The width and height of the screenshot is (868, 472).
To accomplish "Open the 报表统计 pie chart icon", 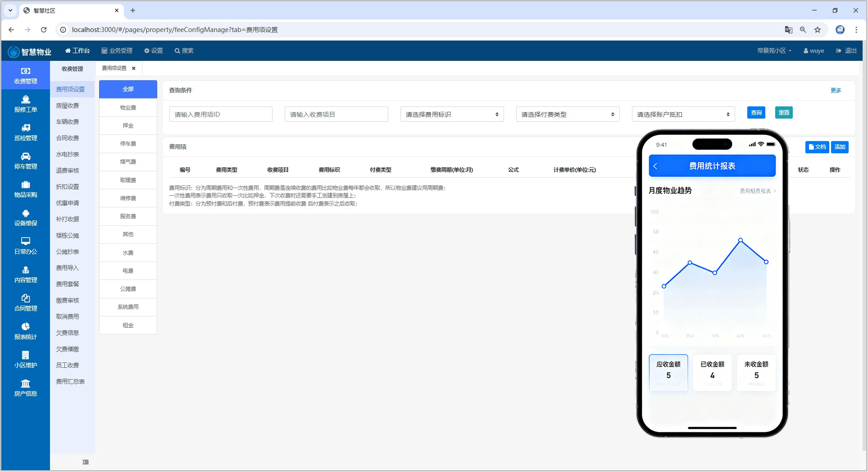I will [26, 327].
